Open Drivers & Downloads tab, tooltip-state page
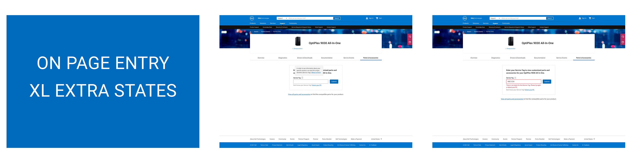The height and width of the screenshot is (155, 644). click(x=305, y=58)
